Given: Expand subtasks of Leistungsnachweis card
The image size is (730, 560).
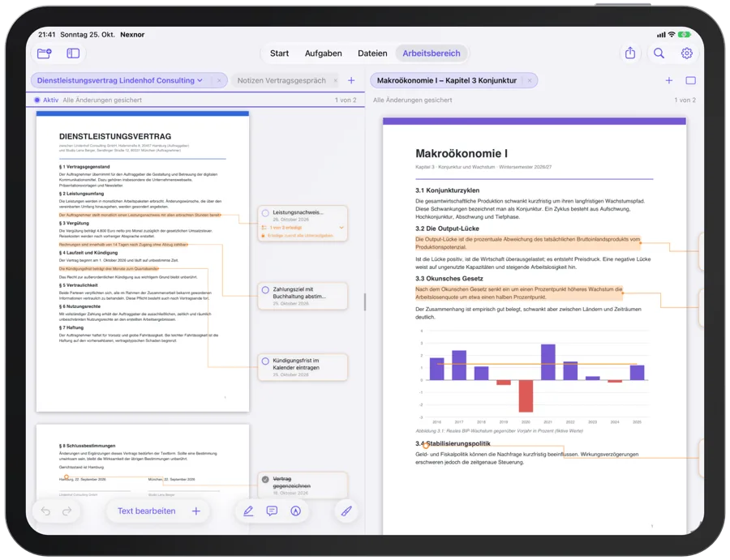Looking at the screenshot, I should click(341, 228).
